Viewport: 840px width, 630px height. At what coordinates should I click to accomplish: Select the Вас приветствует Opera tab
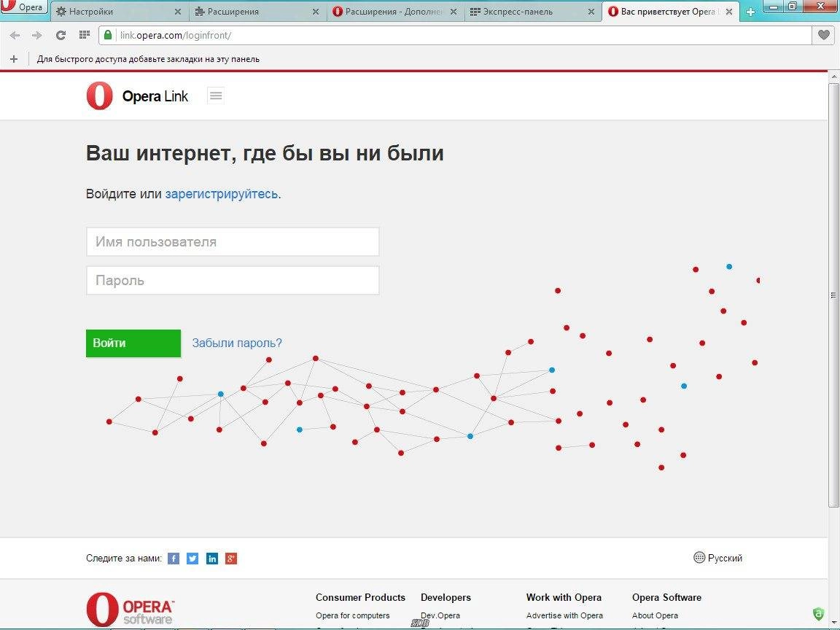click(x=670, y=11)
